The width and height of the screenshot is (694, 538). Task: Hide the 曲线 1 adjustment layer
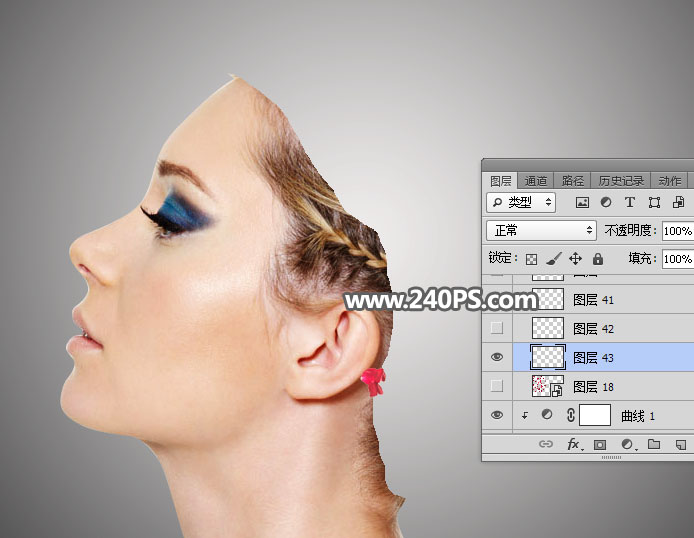tap(497, 415)
